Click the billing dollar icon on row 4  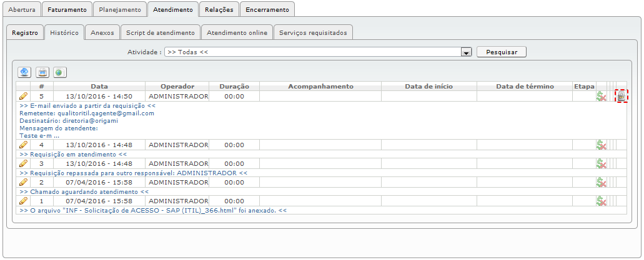tap(602, 145)
